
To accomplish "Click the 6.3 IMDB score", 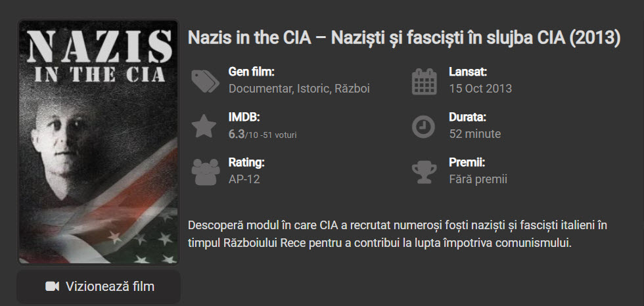I will click(237, 134).
